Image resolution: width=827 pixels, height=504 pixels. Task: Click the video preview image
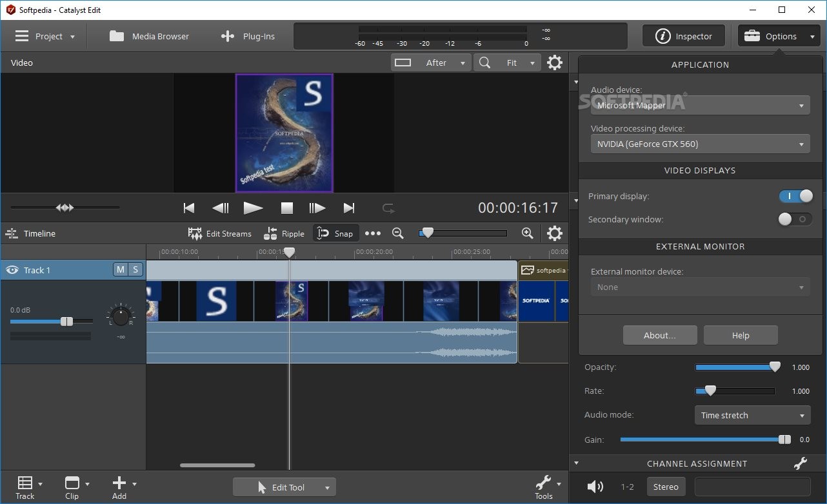284,133
